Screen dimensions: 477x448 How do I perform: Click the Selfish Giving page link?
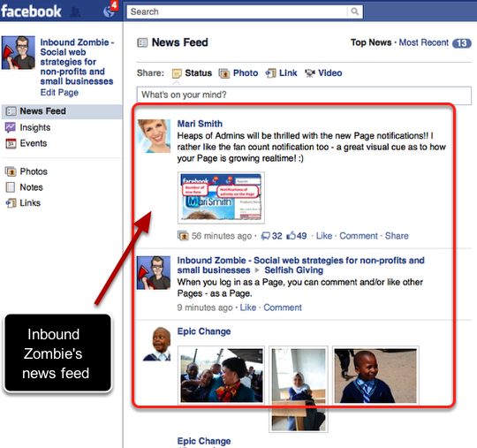coord(294,270)
